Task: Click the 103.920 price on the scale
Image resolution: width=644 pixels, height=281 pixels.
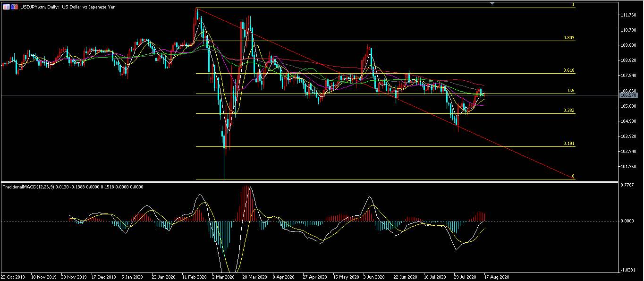Action: pos(629,136)
